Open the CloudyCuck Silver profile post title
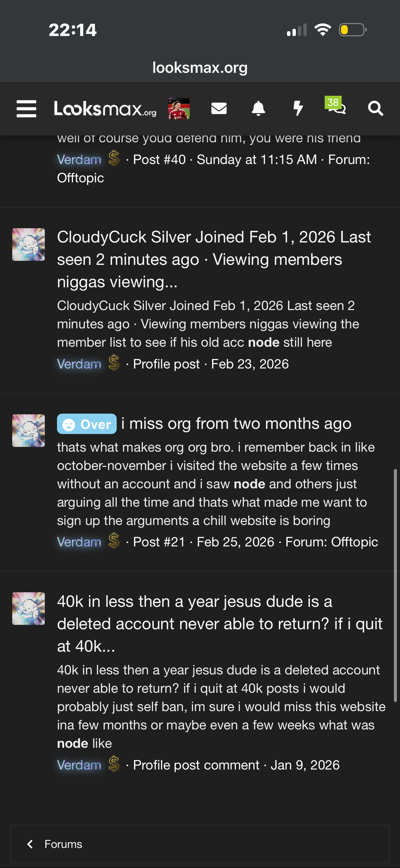Image resolution: width=400 pixels, height=868 pixels. pos(214,259)
